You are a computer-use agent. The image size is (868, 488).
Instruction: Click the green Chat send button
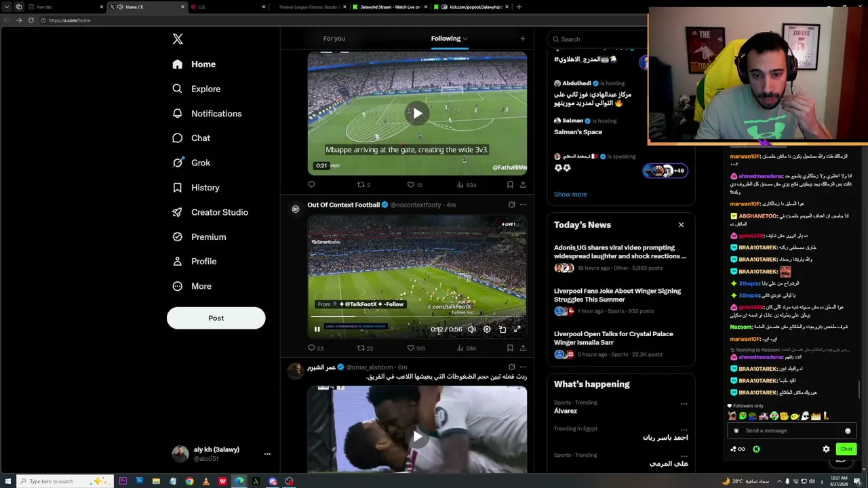coord(846,449)
